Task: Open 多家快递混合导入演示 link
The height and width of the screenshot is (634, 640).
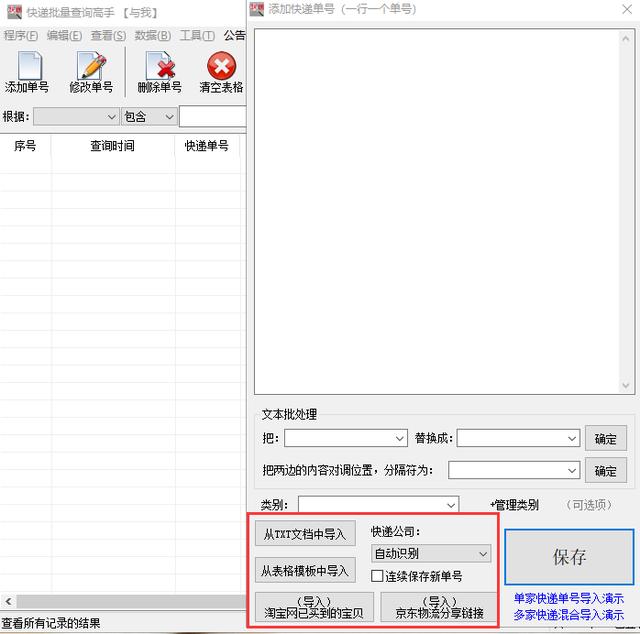Action: click(x=569, y=614)
